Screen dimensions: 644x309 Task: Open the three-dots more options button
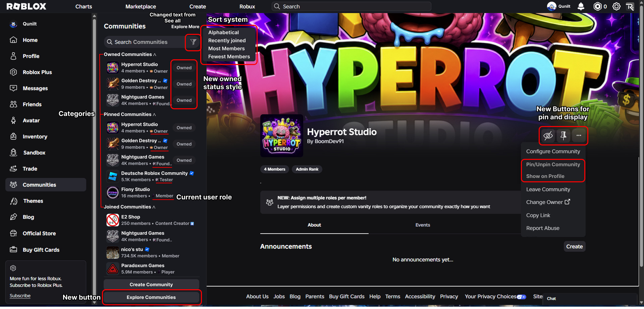pos(579,135)
